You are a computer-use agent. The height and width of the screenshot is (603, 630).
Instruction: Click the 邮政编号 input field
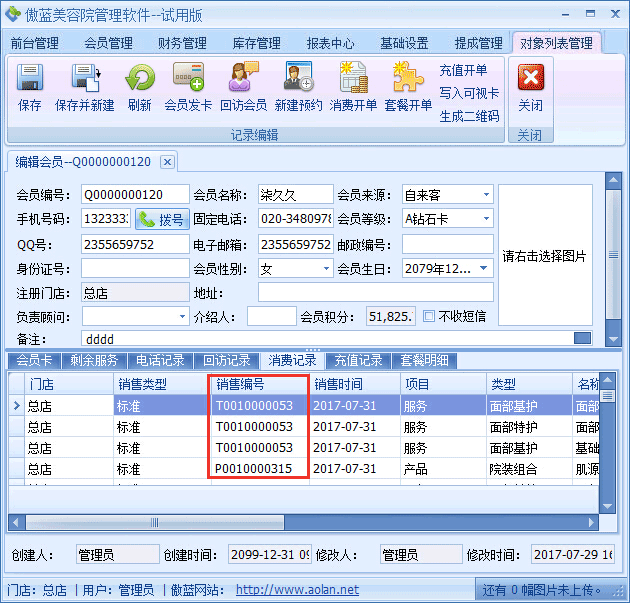click(x=448, y=244)
